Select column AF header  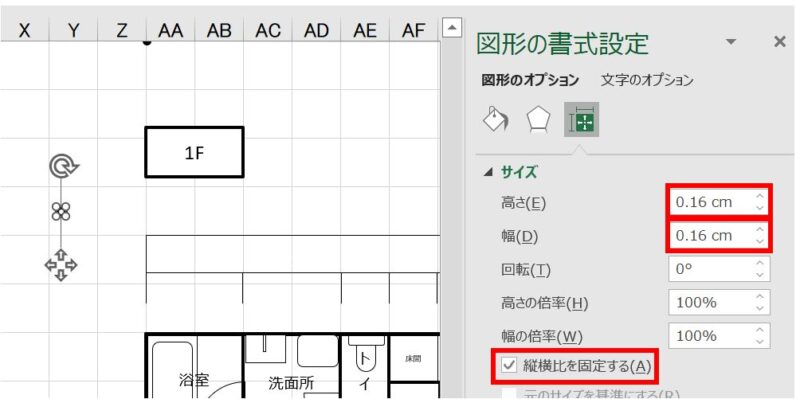coord(413,31)
